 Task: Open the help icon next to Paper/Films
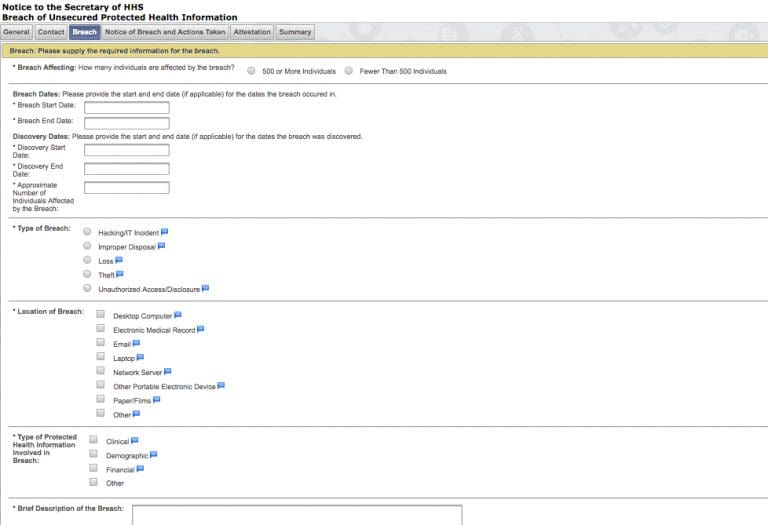coord(156,400)
